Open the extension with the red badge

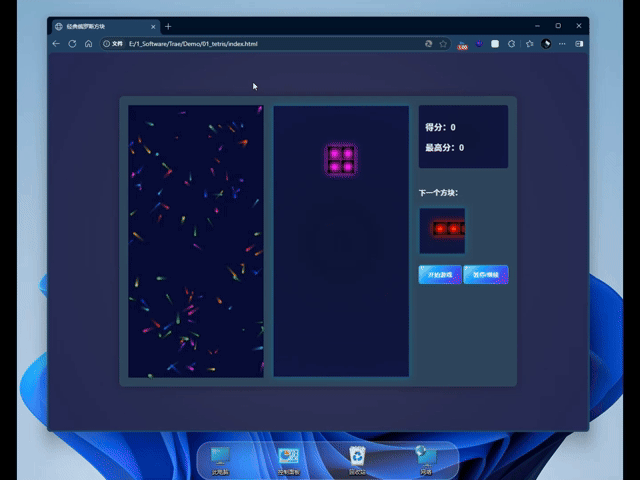(462, 45)
